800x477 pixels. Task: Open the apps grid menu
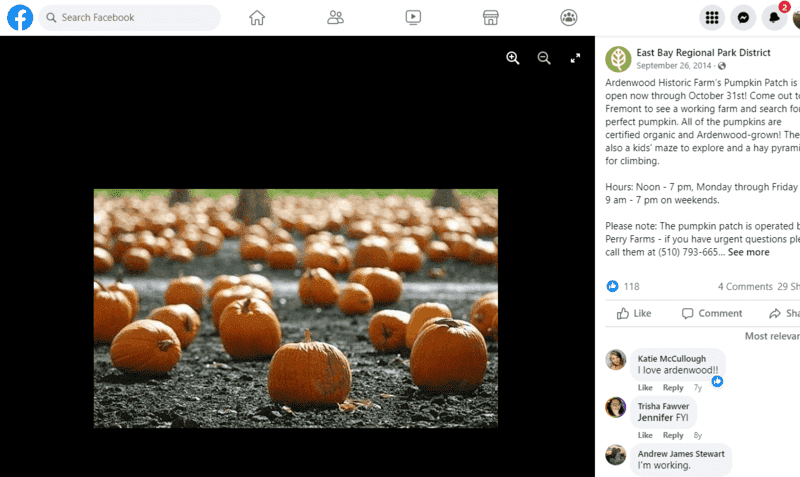pyautogui.click(x=712, y=18)
